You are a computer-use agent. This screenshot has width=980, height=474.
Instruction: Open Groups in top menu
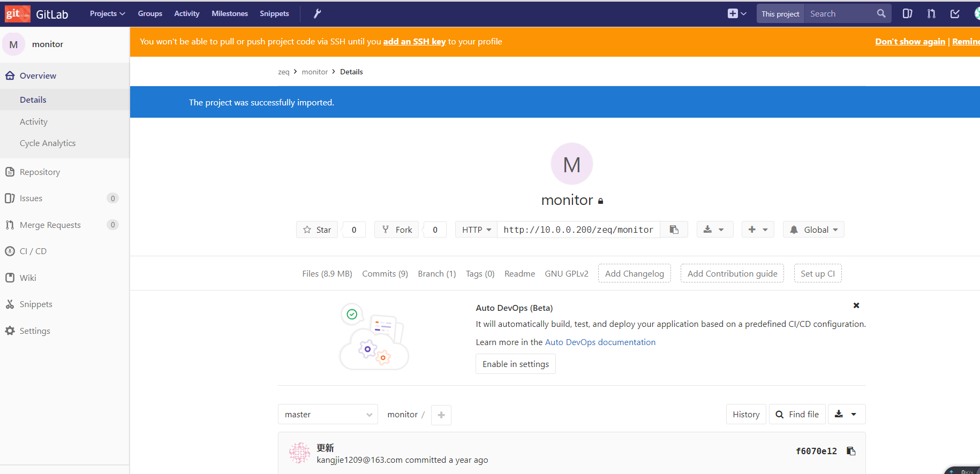(x=150, y=13)
